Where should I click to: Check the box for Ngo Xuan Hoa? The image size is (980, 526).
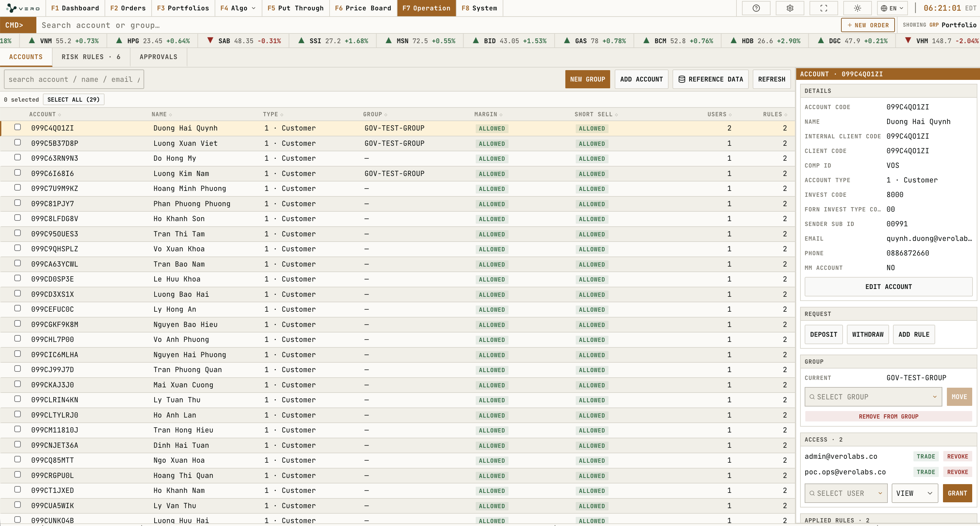click(x=18, y=459)
